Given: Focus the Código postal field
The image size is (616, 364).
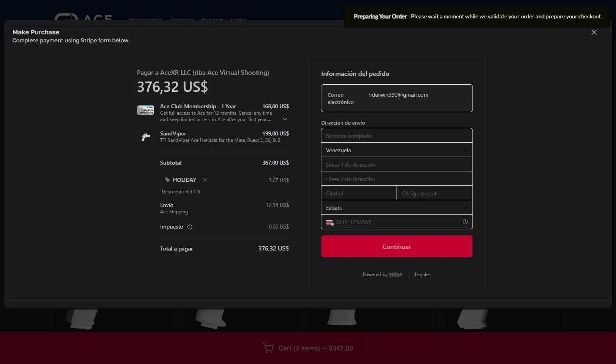Looking at the screenshot, I should [x=435, y=193].
